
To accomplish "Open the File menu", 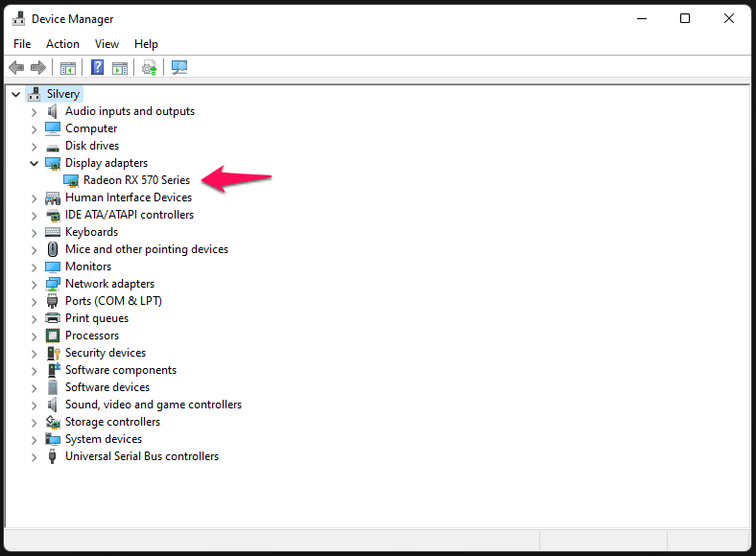I will (x=22, y=44).
